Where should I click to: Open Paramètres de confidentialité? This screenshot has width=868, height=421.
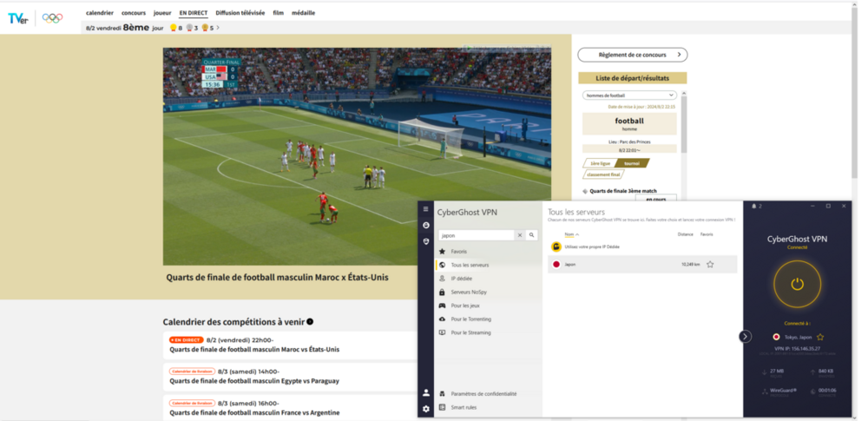click(483, 394)
